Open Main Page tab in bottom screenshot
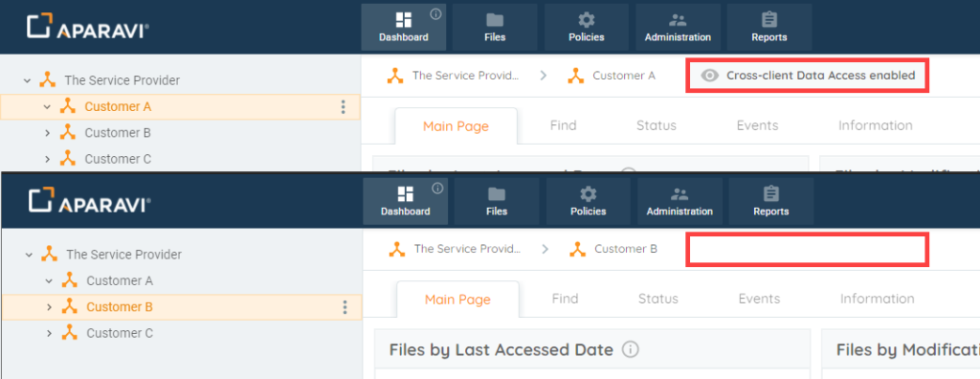 [x=457, y=300]
